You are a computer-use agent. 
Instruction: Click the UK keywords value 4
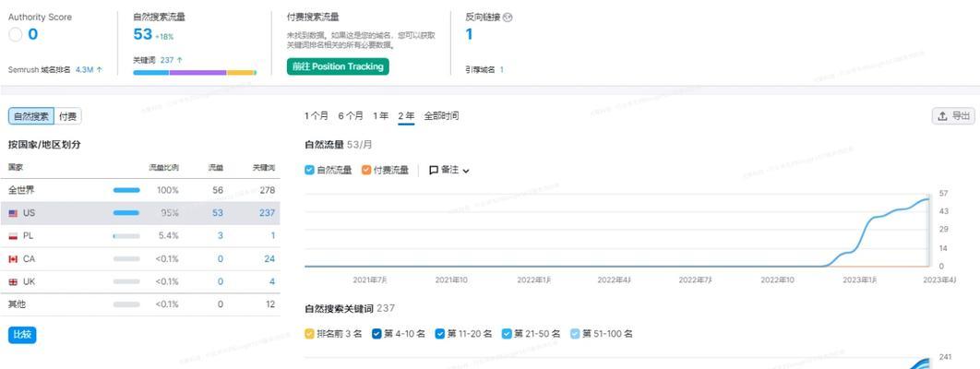coord(272,282)
